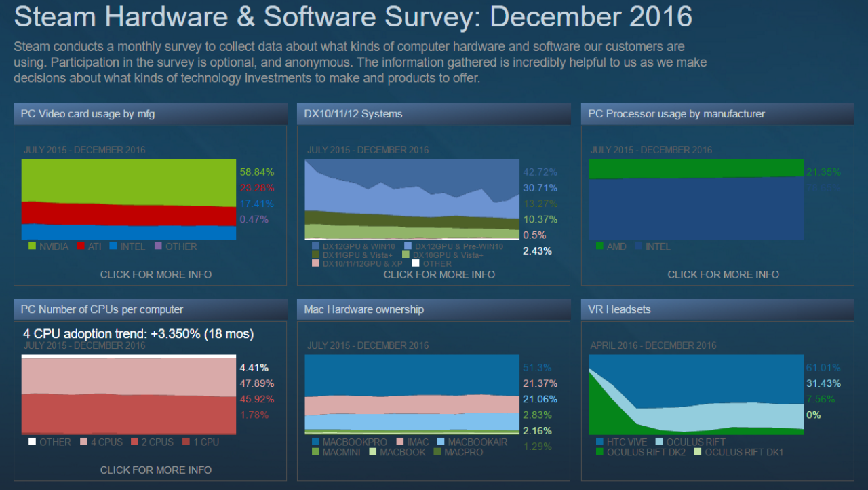Click the IMAC pink legend square
This screenshot has height=490, width=868.
[400, 442]
